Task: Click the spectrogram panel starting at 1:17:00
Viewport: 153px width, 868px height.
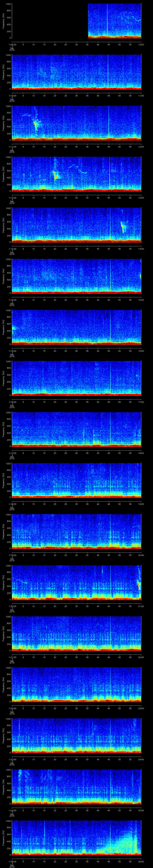Action: [77, 429]
